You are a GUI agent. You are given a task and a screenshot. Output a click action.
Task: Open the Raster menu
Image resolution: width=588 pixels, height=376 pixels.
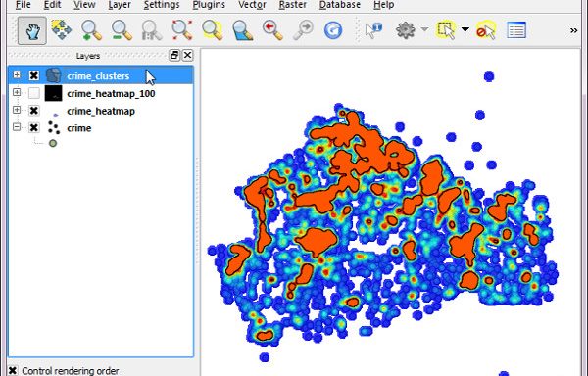[293, 5]
